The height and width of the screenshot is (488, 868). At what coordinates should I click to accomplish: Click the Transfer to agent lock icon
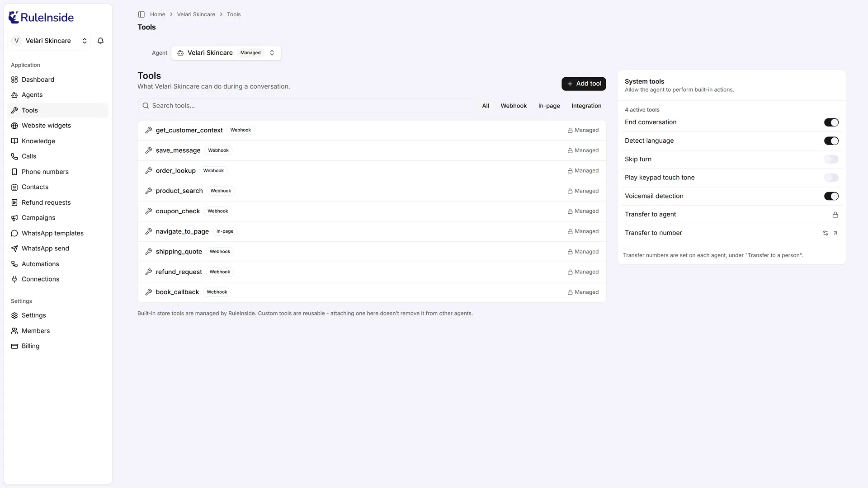click(x=835, y=215)
